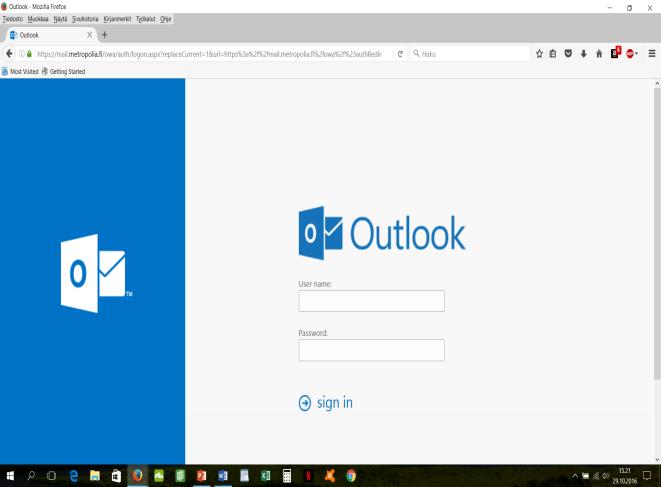Screen dimensions: 661x487
Task: Click the Firefox back arrow button
Action: click(x=9, y=54)
